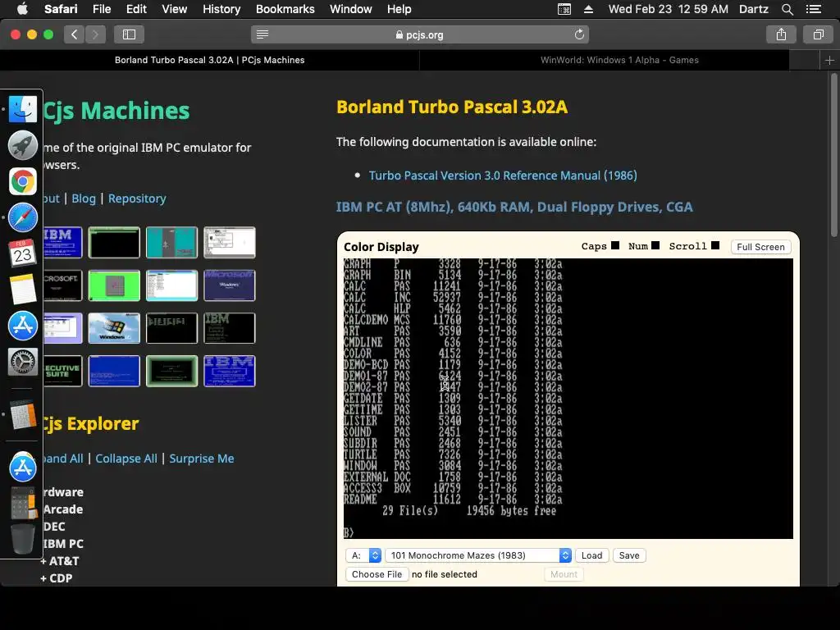Open Finder from the dock

[x=22, y=109]
